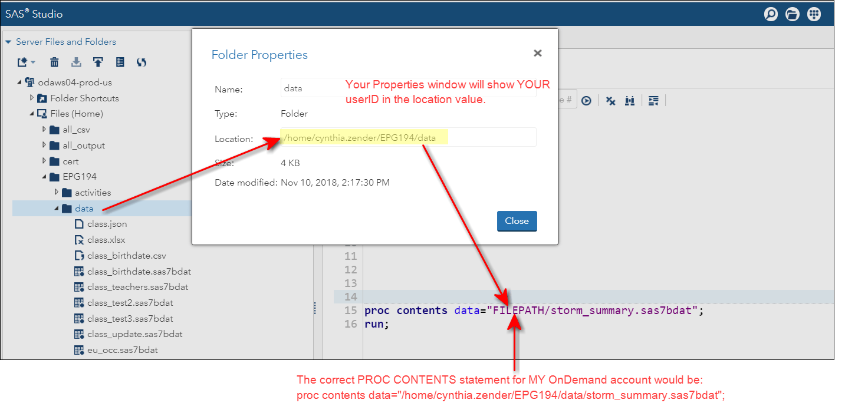Dismiss Folder Properties using the X

537,52
